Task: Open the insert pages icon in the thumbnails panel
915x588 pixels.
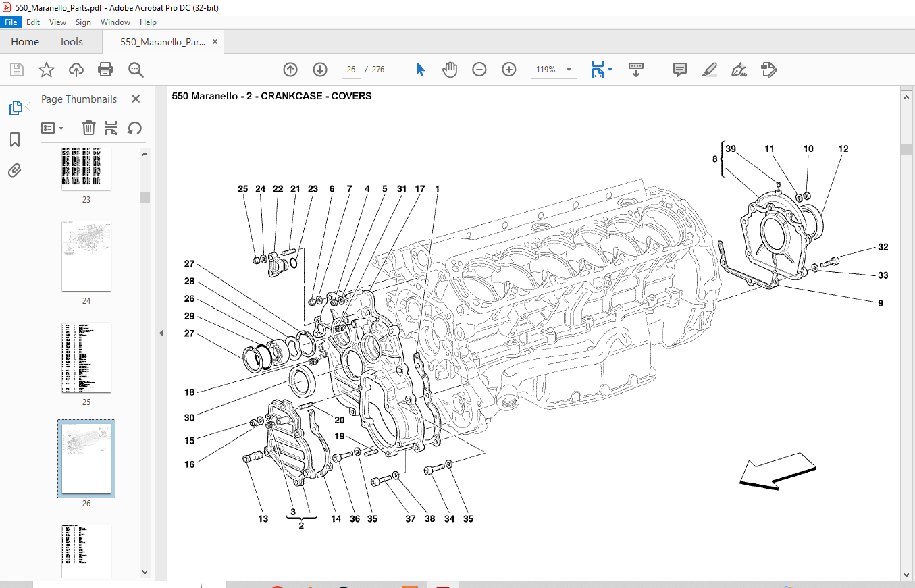Action: point(111,128)
